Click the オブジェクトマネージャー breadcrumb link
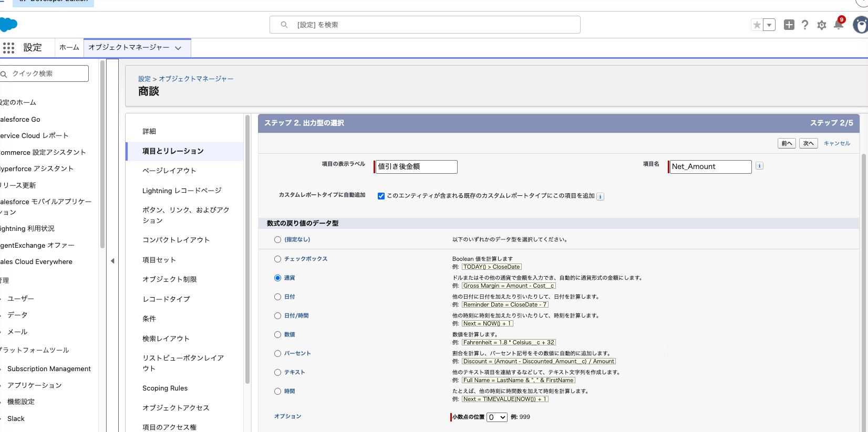This screenshot has width=868, height=432. click(x=196, y=79)
